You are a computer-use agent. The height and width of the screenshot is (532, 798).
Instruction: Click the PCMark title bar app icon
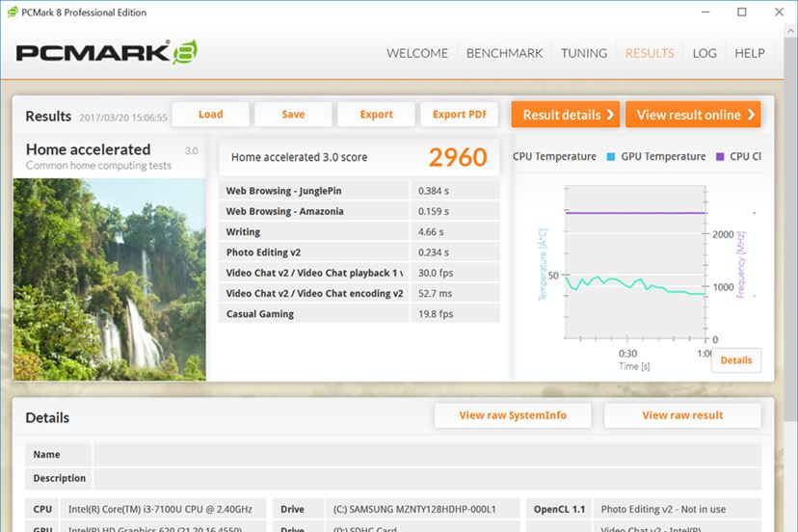(13, 13)
